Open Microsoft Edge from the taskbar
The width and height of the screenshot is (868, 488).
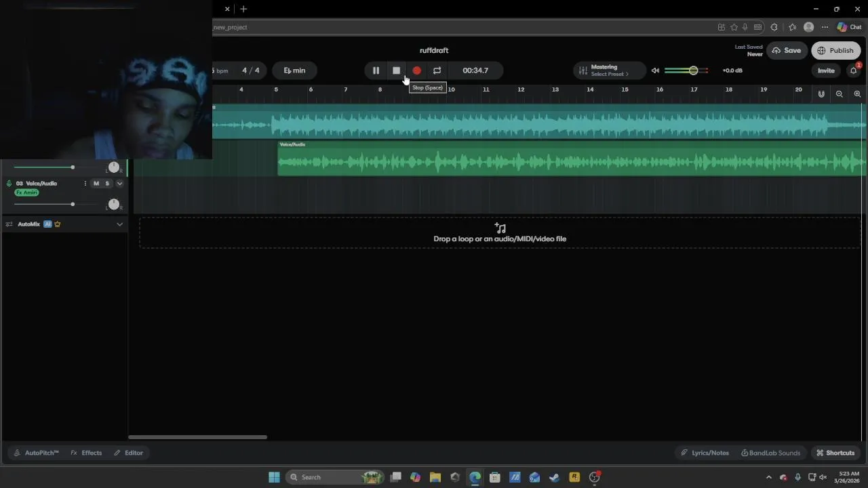(x=475, y=477)
